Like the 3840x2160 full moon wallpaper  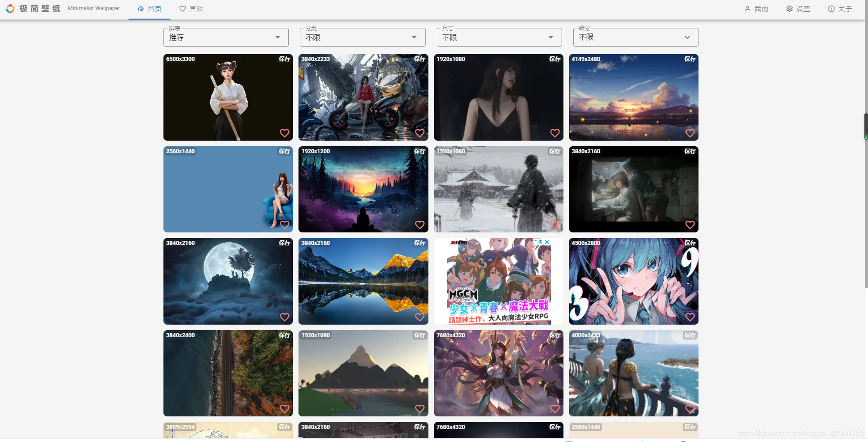(285, 317)
